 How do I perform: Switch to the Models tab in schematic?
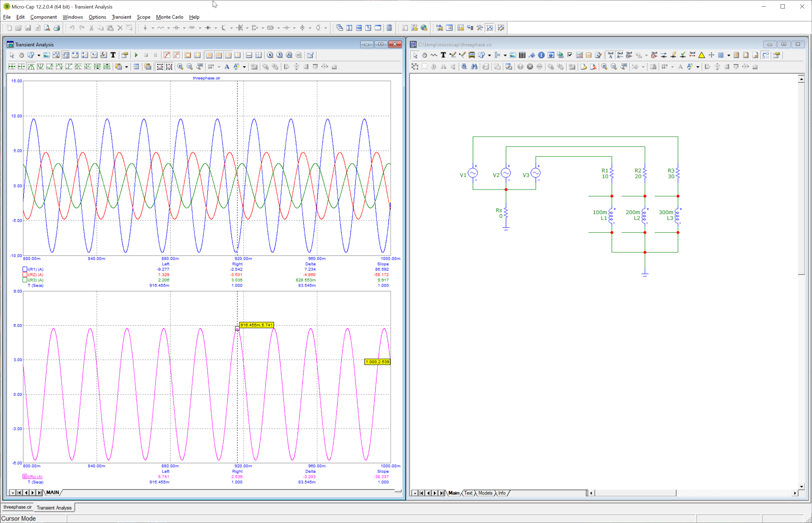click(x=485, y=493)
